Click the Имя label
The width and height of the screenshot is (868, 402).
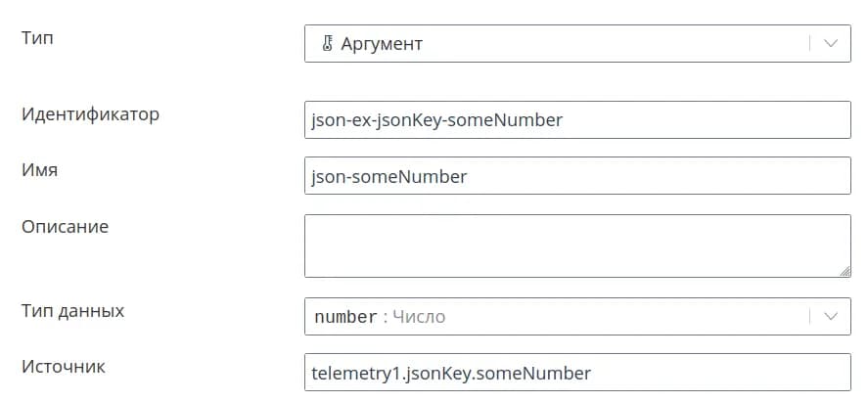(39, 170)
